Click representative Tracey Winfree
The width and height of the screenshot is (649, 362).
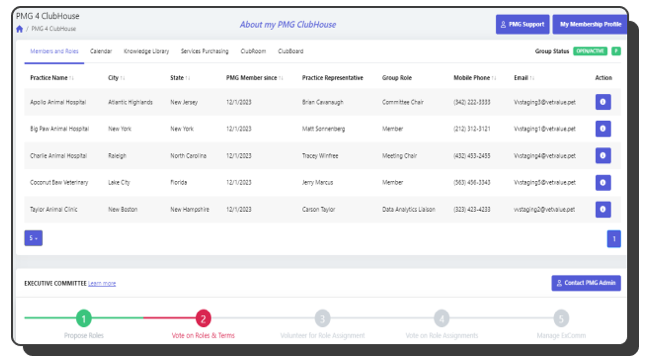320,156
